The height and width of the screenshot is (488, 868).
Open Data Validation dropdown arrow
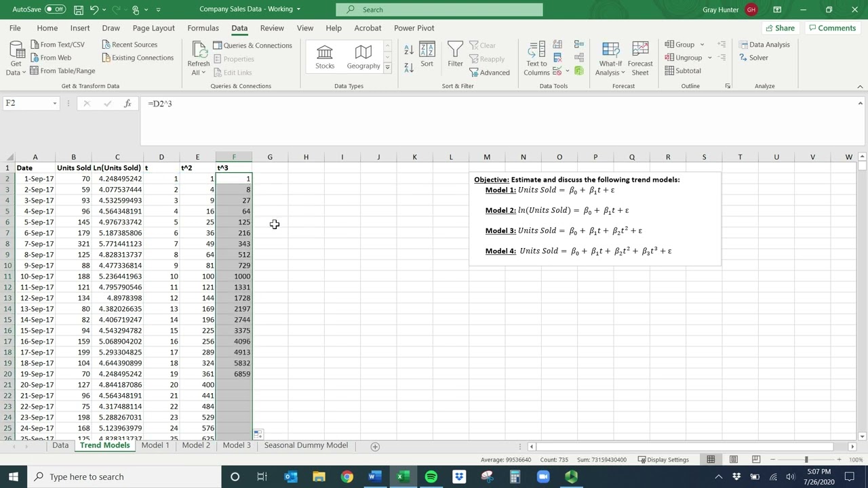pos(567,70)
